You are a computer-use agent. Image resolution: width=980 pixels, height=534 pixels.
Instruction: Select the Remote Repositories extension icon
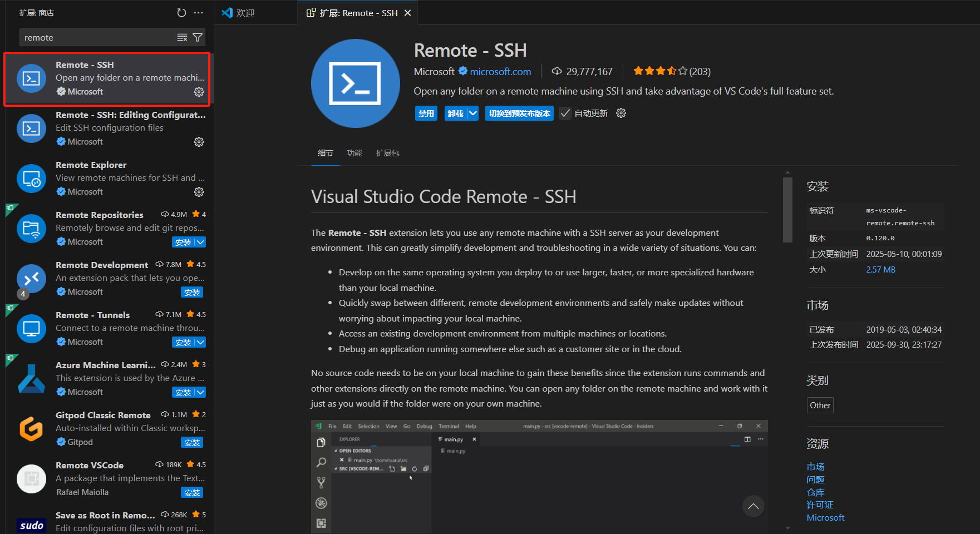(x=31, y=229)
